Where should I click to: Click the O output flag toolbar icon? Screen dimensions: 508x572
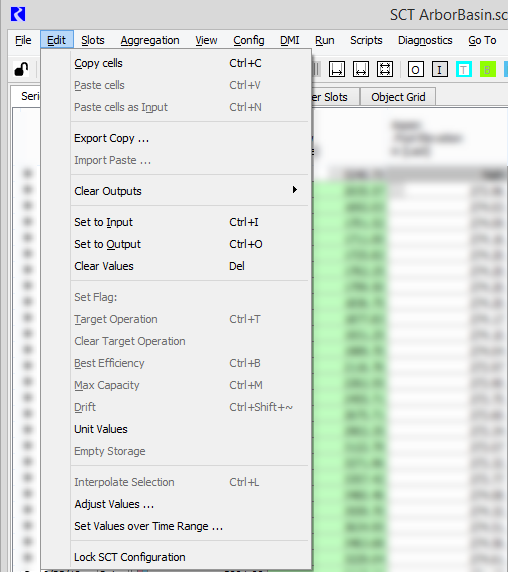pyautogui.click(x=415, y=69)
